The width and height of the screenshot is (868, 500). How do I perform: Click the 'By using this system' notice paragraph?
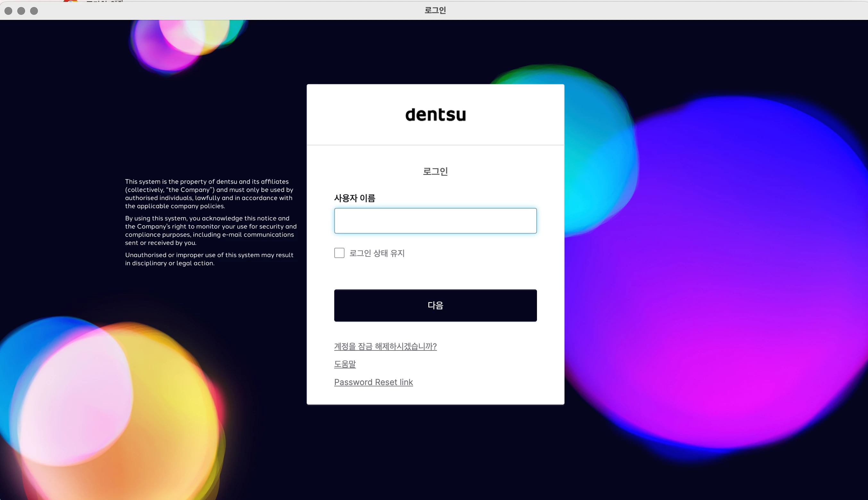pos(211,230)
